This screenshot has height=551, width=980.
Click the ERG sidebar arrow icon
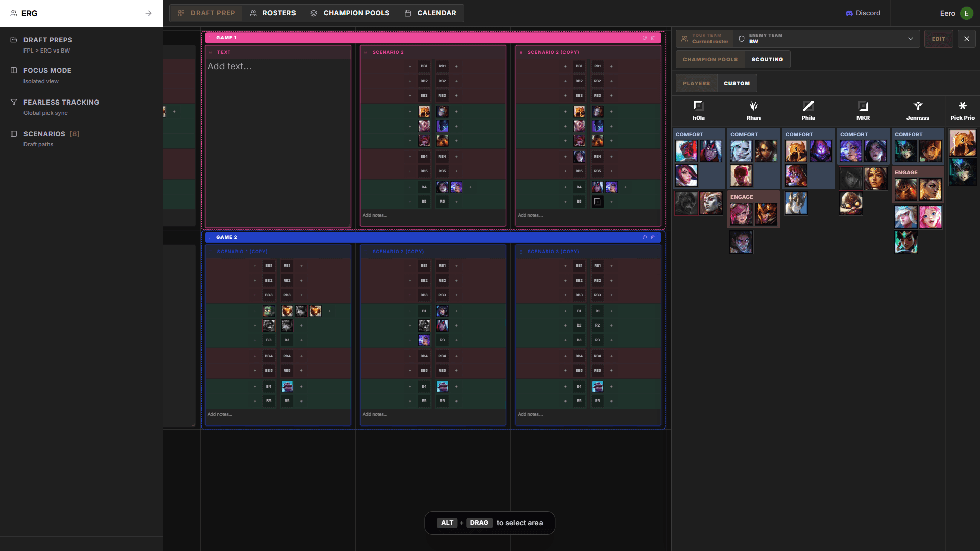click(x=149, y=13)
